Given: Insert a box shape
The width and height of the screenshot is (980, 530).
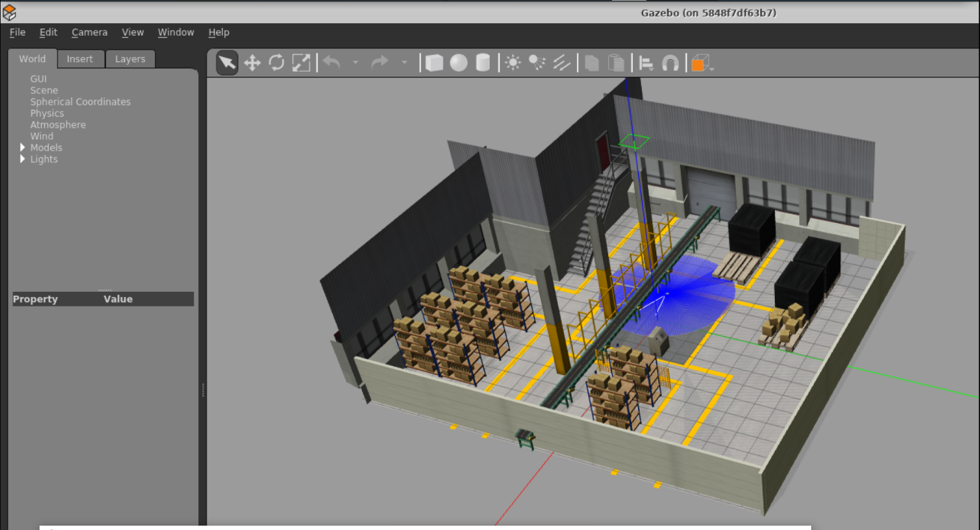Looking at the screenshot, I should point(434,63).
